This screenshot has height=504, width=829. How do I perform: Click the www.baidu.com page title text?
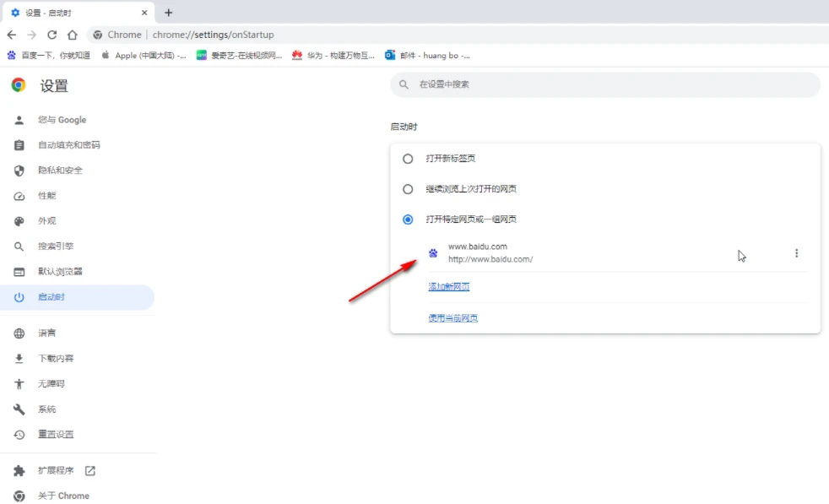click(x=478, y=247)
